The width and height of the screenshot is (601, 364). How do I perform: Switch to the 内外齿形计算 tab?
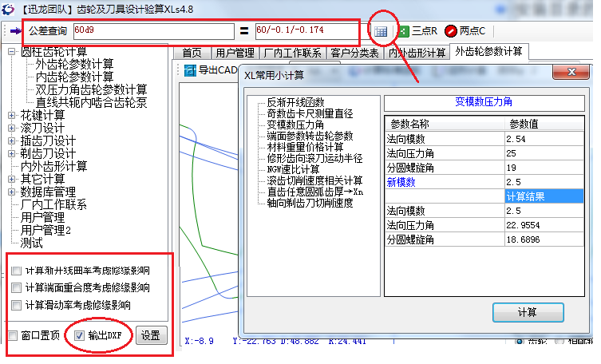417,53
